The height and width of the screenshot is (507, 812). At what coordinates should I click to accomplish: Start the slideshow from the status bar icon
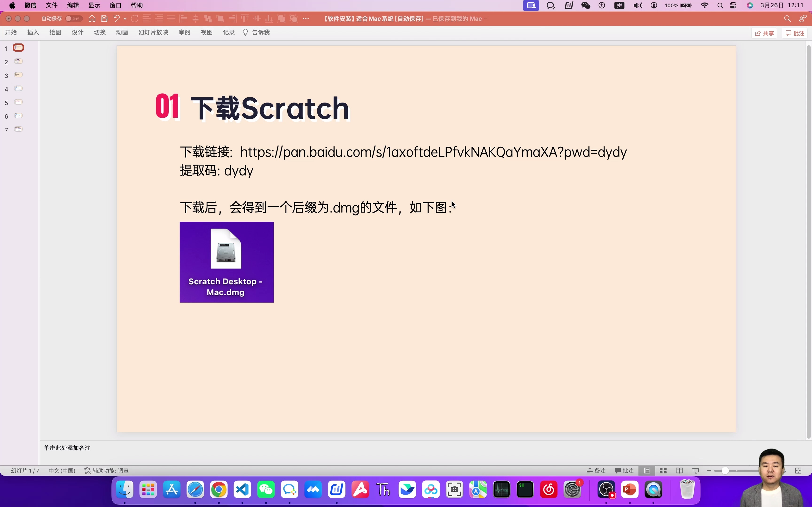pyautogui.click(x=695, y=471)
